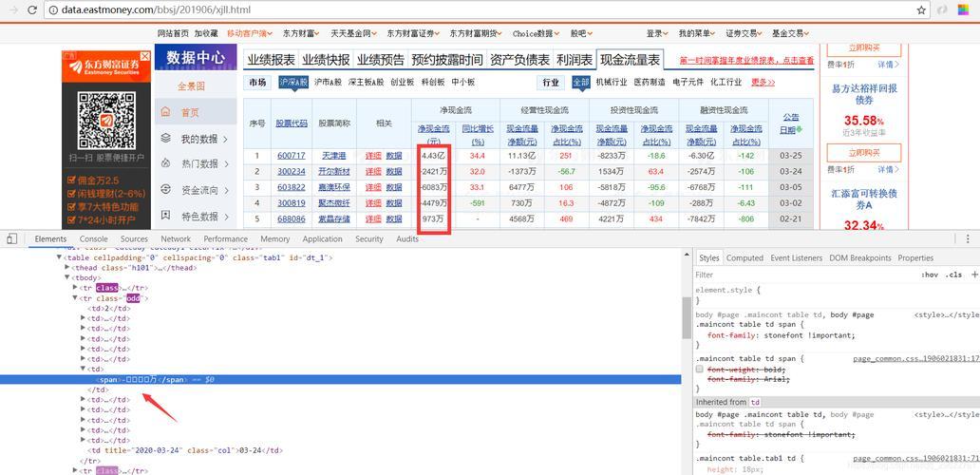Collapse the table id dt_1 node
Image resolution: width=980 pixels, height=475 pixels.
[60, 257]
